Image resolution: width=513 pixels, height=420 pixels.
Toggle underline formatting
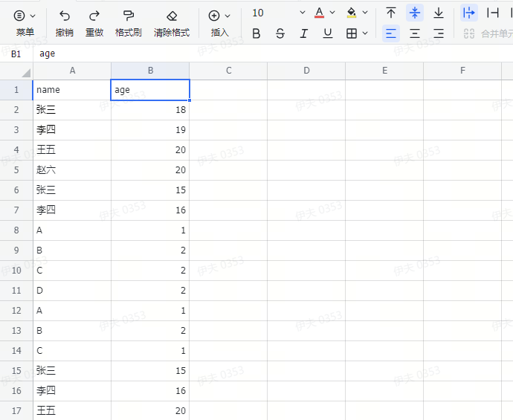(x=327, y=33)
